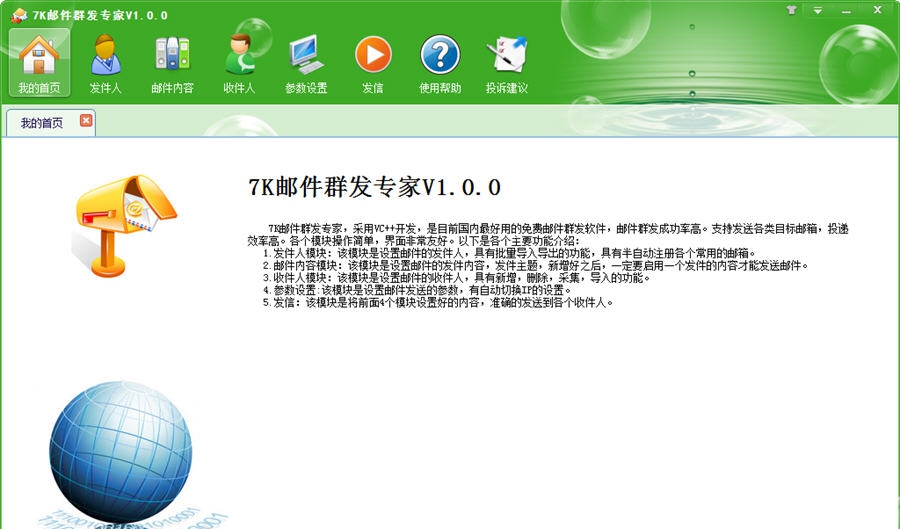Close the 我的首页 tab with red X
The image size is (900, 529).
pos(86,120)
